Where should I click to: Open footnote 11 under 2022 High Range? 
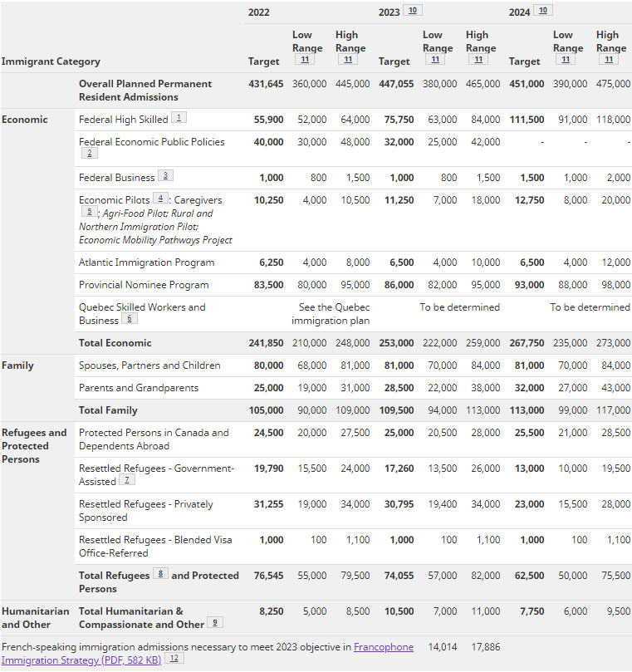coord(348,59)
